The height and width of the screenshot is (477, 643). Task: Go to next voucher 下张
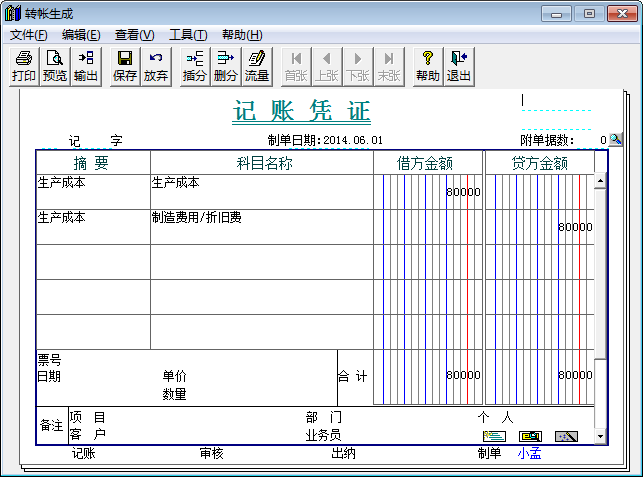click(358, 66)
